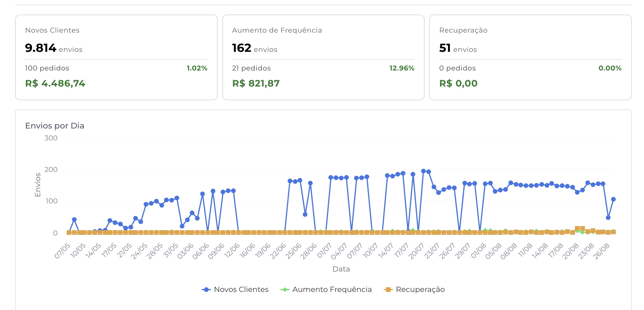The width and height of the screenshot is (644, 310).
Task: Click the 200 y-axis label
Action: click(x=51, y=170)
